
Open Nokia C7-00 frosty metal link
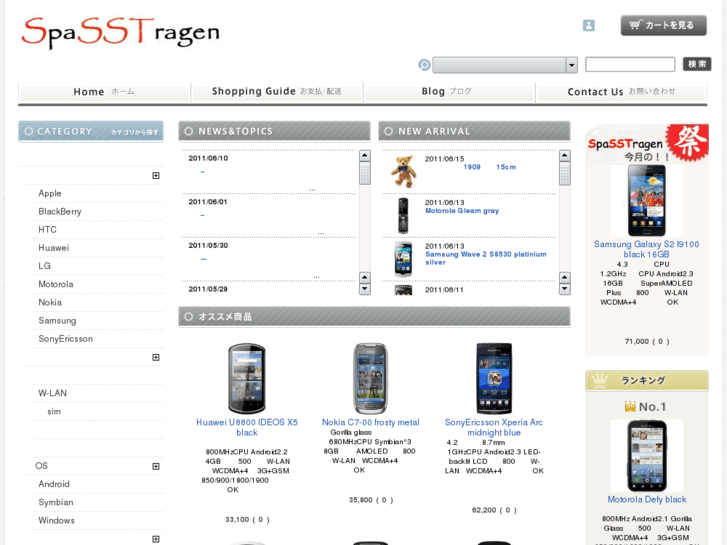pyautogui.click(x=370, y=422)
